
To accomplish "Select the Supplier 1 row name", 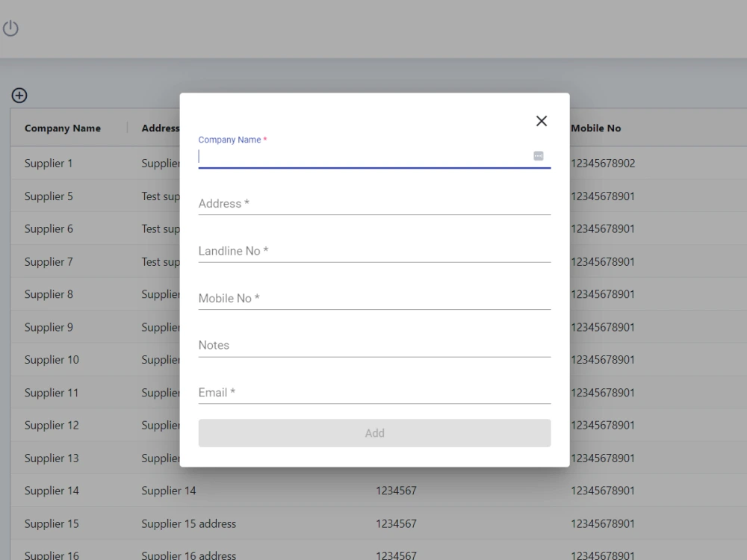I will point(49,164).
